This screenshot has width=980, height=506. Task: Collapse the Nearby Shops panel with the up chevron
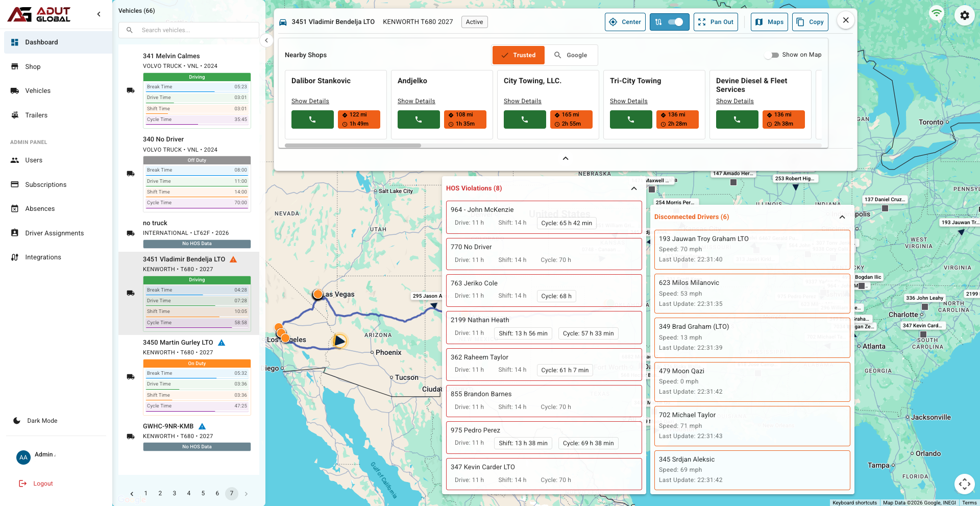tap(565, 158)
